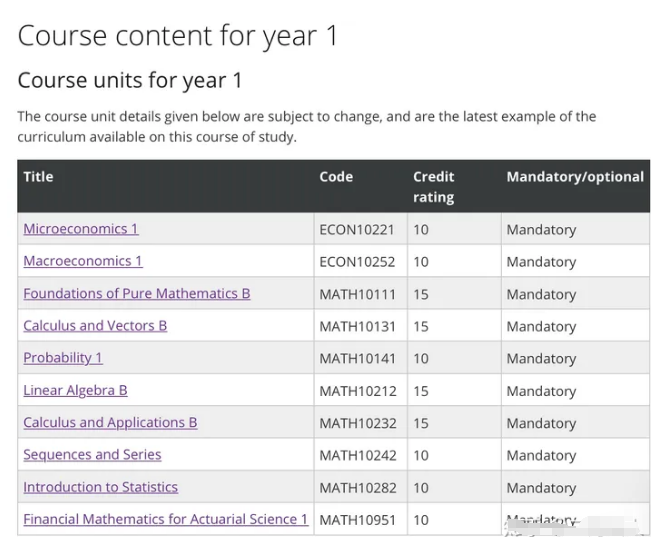Click the ECON10221 code cell

(357, 230)
